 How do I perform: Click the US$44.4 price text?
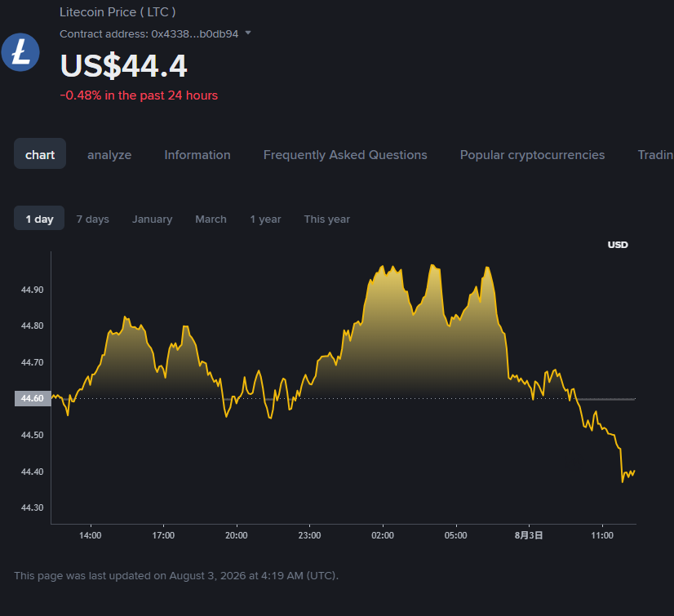click(123, 66)
